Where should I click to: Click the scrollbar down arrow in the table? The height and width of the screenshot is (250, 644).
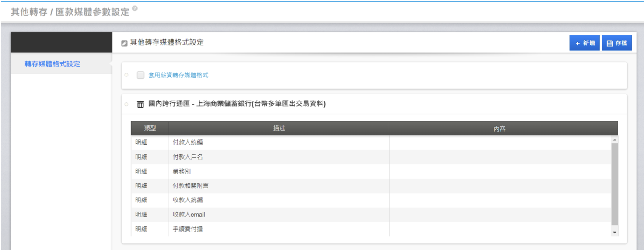(x=615, y=233)
